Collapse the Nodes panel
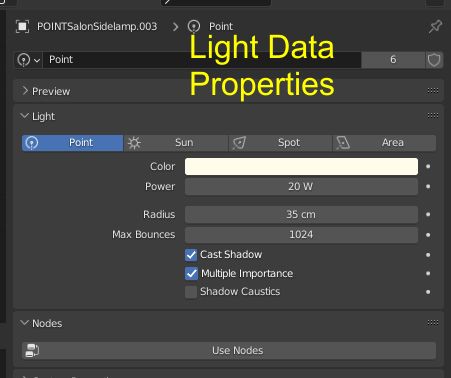The image size is (451, 378). tap(24, 323)
